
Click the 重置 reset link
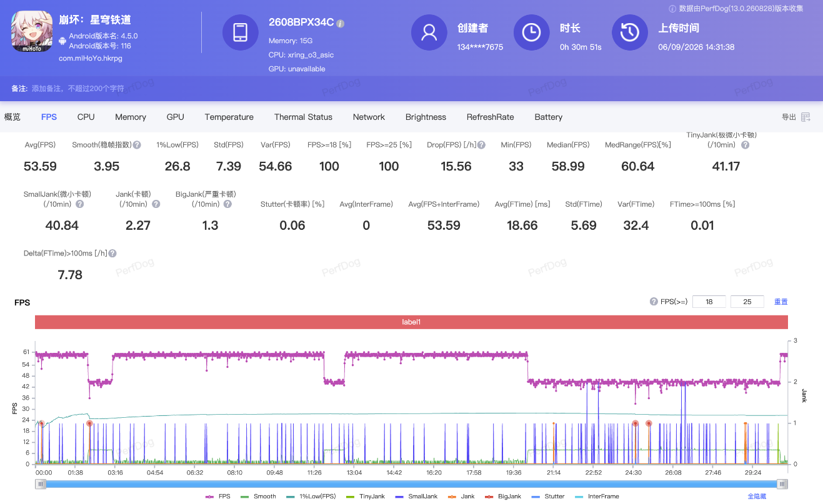pyautogui.click(x=781, y=302)
